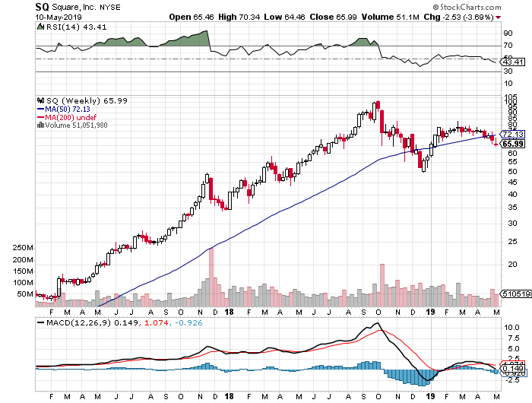Click the volume axis tag 5105198

pyautogui.click(x=516, y=294)
